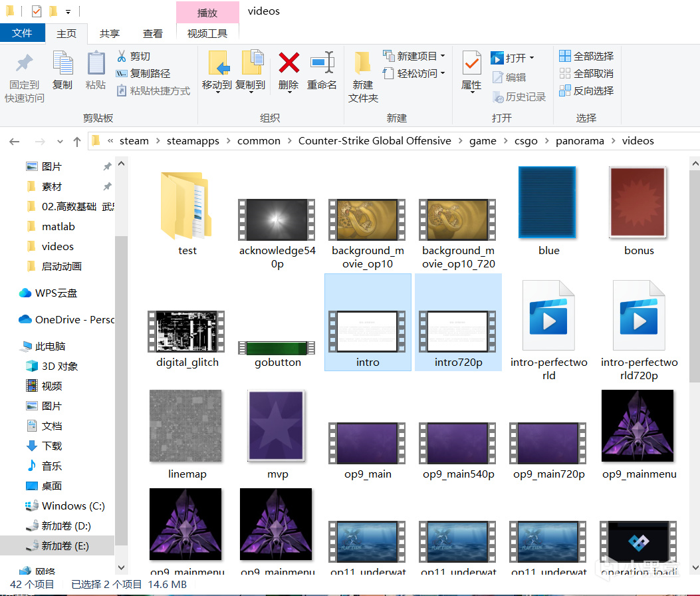The image size is (700, 596).
Task: Open the File (文件) tab
Action: coord(23,33)
